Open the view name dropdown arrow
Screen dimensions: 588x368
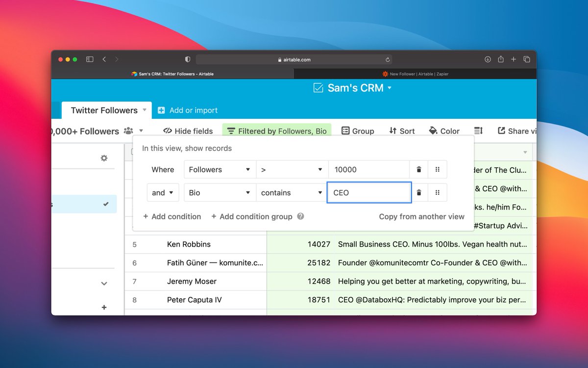tap(141, 131)
